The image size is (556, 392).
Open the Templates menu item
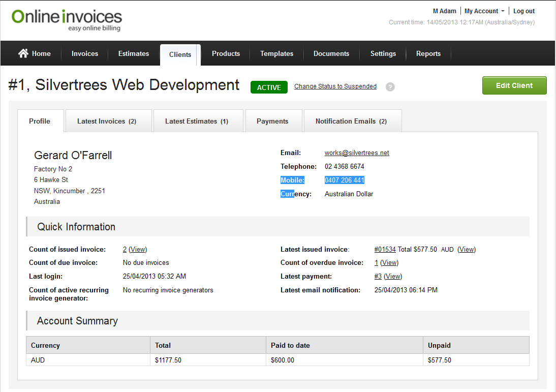click(x=276, y=53)
